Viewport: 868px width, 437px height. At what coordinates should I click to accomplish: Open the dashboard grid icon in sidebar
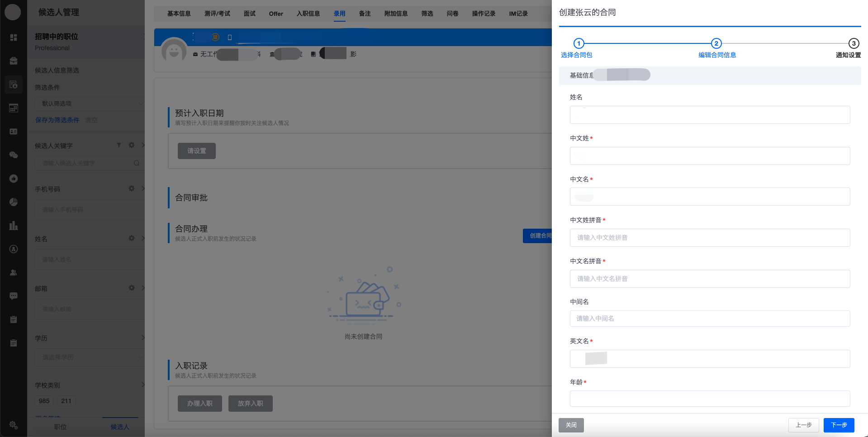(14, 38)
